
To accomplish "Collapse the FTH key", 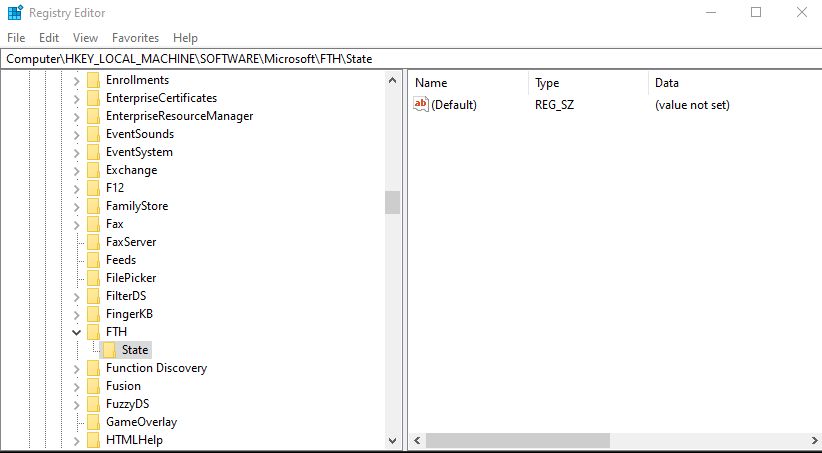I will 77,332.
